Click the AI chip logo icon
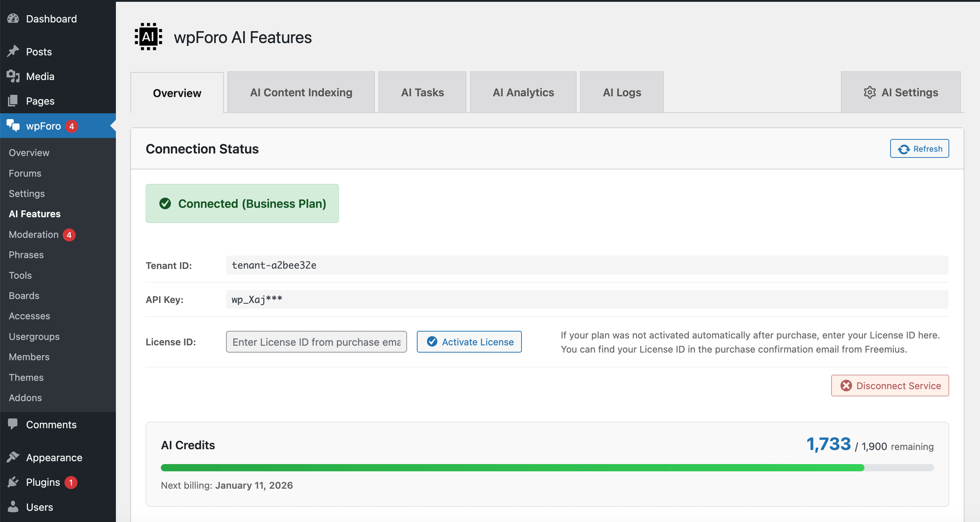The width and height of the screenshot is (980, 522). tap(148, 37)
